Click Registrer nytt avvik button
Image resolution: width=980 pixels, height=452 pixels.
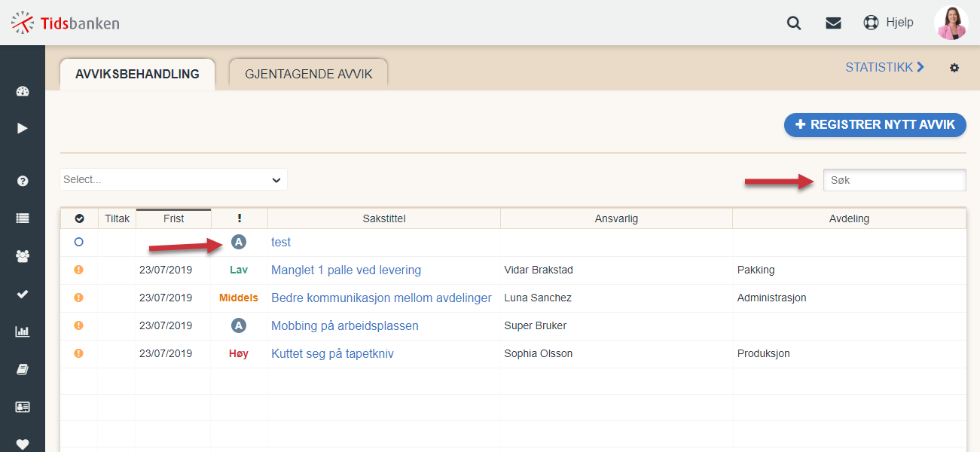(875, 125)
